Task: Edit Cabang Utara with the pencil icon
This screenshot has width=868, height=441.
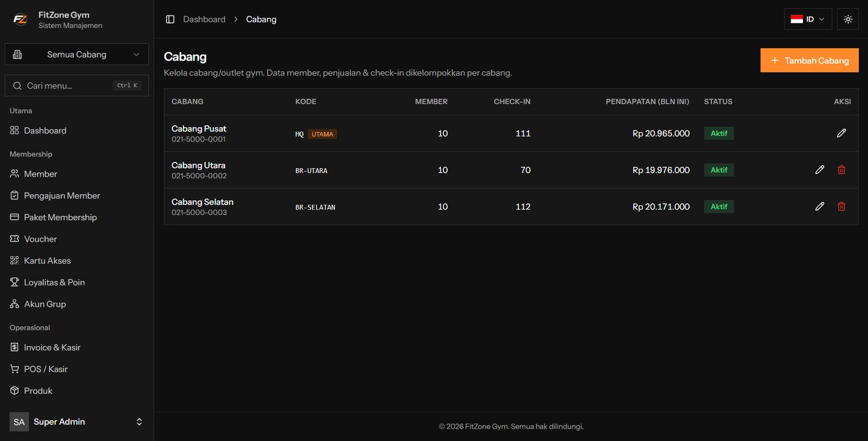Action: (820, 170)
